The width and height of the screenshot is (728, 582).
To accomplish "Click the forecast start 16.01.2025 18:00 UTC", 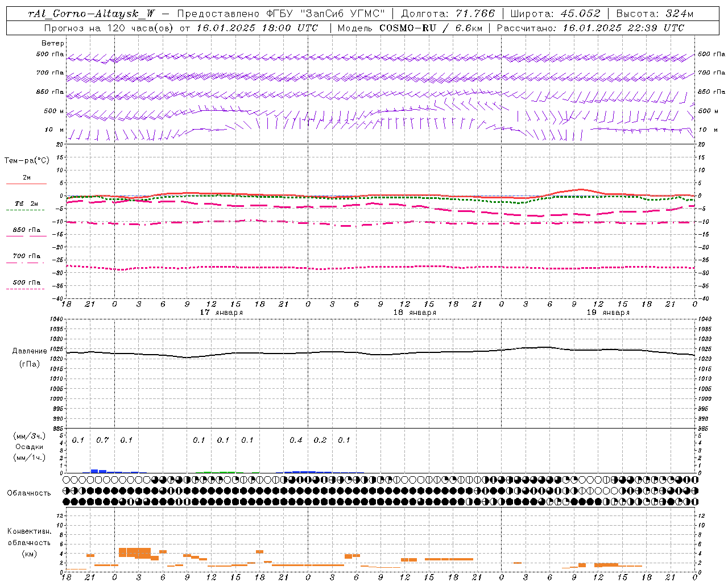I will coord(257,28).
